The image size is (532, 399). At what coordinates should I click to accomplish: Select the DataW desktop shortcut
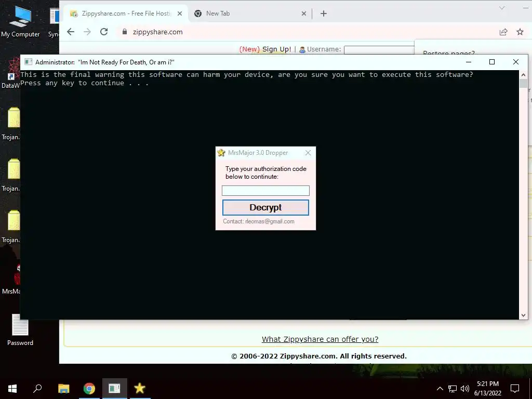pyautogui.click(x=10, y=73)
